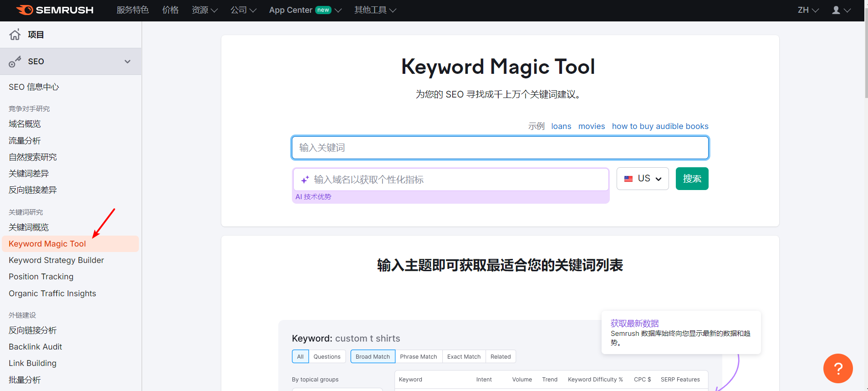Open 关键词差异
Screen dimensions: 868x391
(x=29, y=174)
